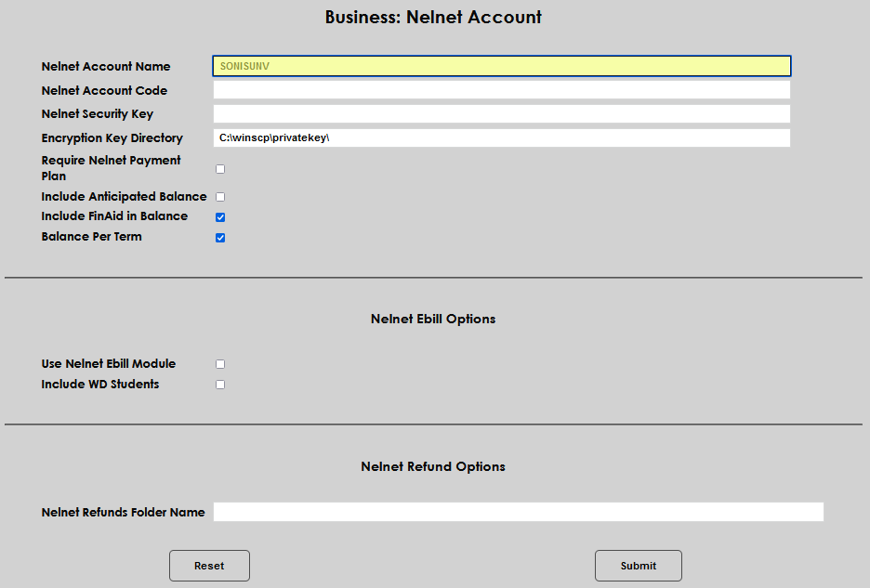The width and height of the screenshot is (870, 588).
Task: Uncheck Include FinAid in Balance
Action: coord(219,216)
